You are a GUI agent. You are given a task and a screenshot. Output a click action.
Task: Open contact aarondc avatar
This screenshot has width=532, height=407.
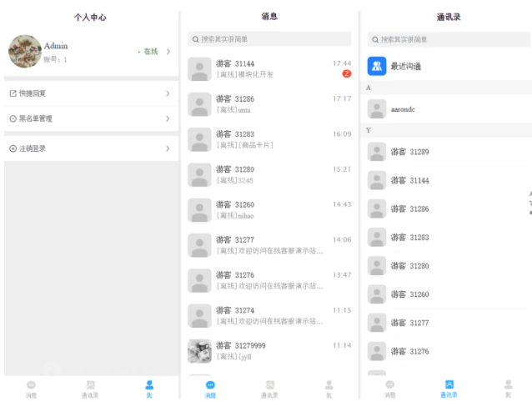pos(377,109)
